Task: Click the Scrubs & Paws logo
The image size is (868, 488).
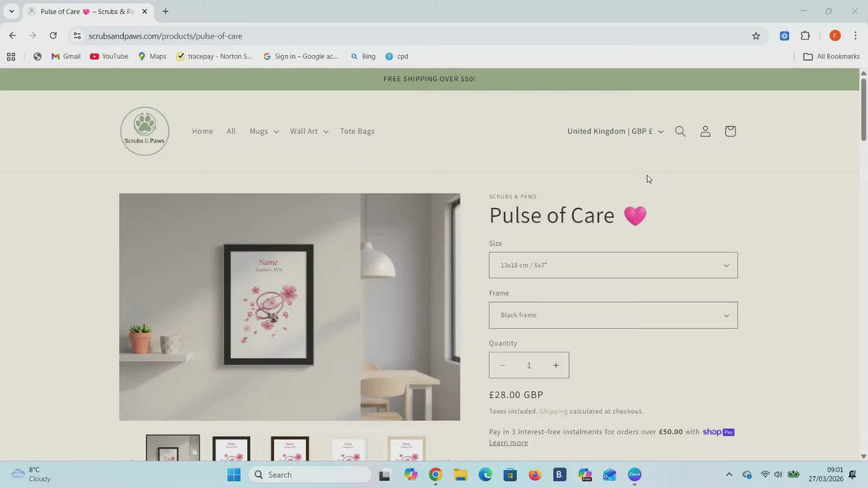Action: (144, 131)
